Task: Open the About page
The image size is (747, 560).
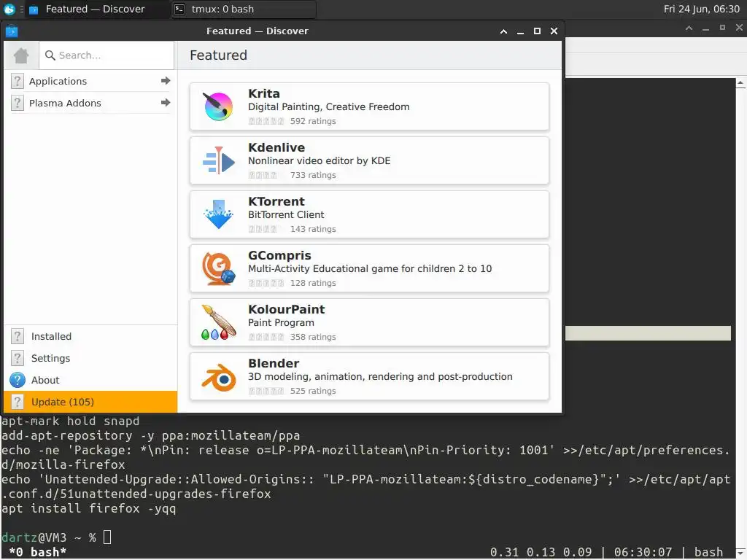Action: [x=90, y=380]
